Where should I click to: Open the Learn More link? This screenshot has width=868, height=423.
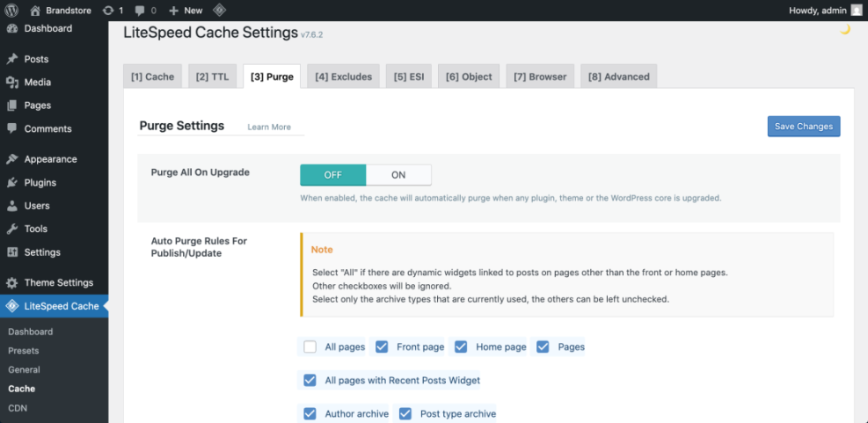pos(269,128)
